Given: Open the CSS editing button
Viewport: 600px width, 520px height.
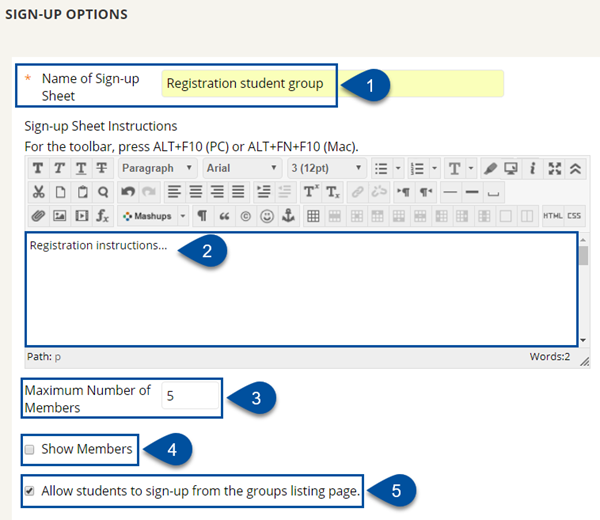Looking at the screenshot, I should [574, 216].
